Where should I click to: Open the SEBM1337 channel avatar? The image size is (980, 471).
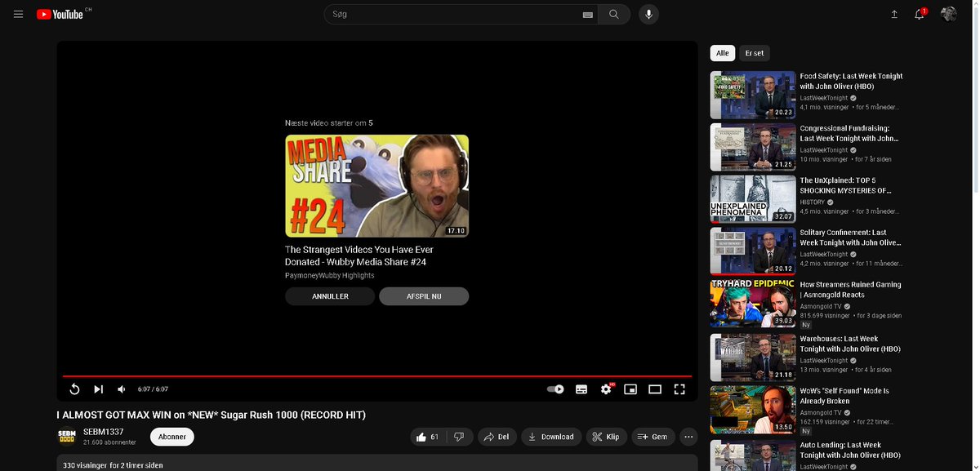tap(67, 437)
